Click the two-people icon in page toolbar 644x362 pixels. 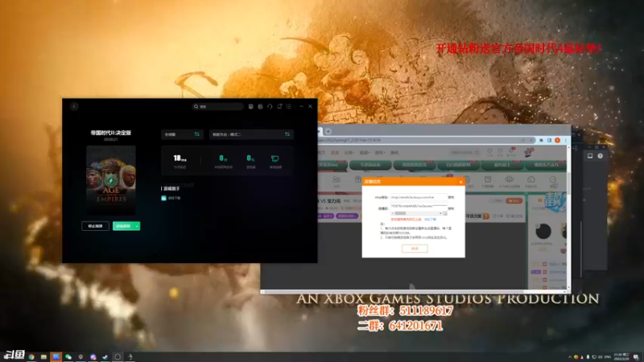336,179
